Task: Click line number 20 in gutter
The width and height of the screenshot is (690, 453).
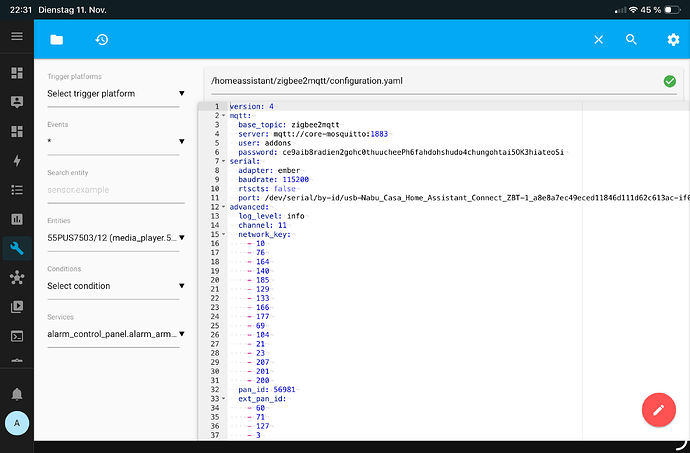Action: pos(215,280)
